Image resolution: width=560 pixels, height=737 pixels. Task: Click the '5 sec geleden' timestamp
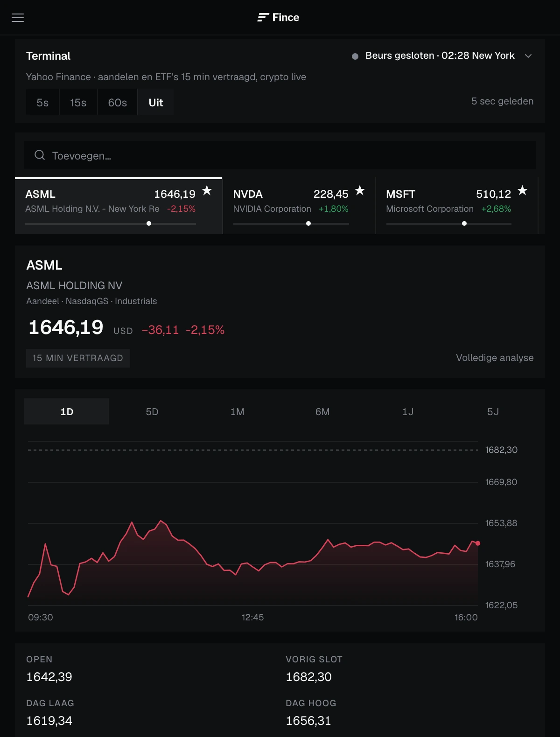click(502, 101)
